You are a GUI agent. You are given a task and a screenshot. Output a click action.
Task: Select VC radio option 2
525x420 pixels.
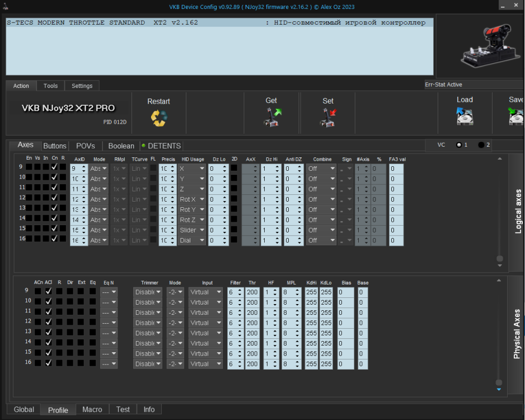click(482, 145)
